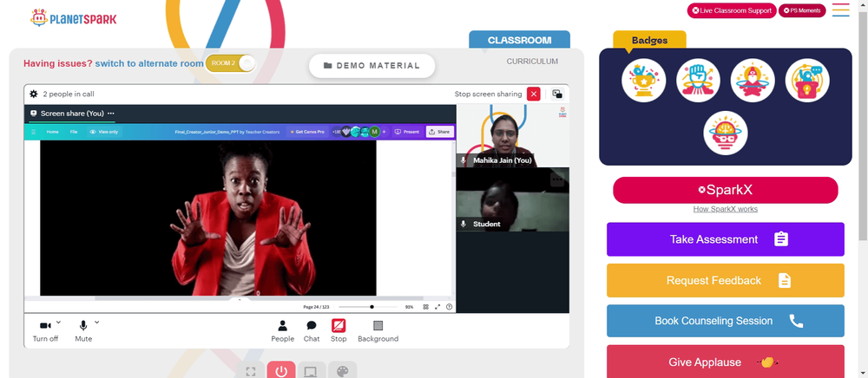
Task: Click the 91% zoom value
Action: 409,307
